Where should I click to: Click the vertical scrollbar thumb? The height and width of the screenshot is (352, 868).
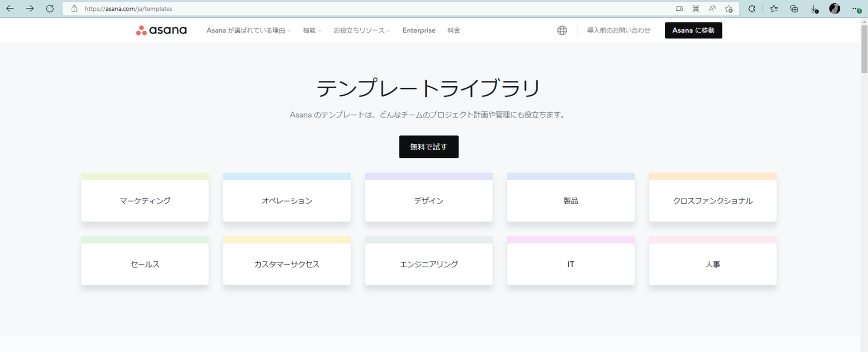coord(864,49)
